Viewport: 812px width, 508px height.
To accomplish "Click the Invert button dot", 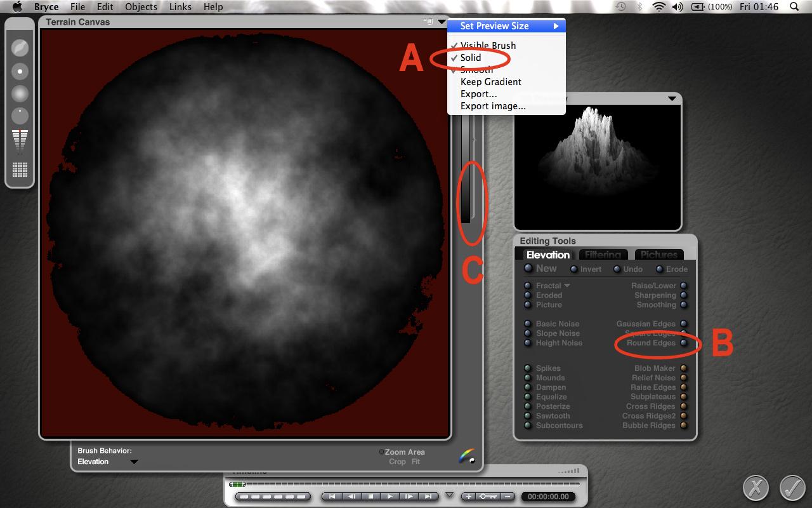I will [x=574, y=269].
